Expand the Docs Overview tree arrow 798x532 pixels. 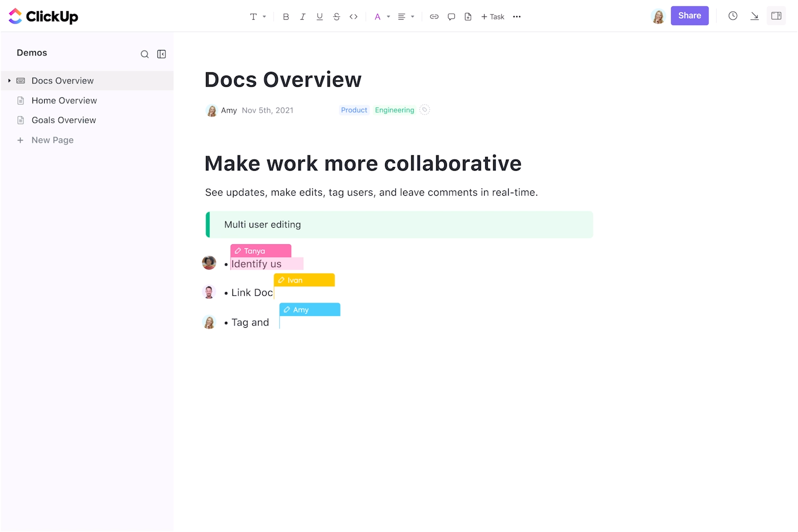point(9,81)
